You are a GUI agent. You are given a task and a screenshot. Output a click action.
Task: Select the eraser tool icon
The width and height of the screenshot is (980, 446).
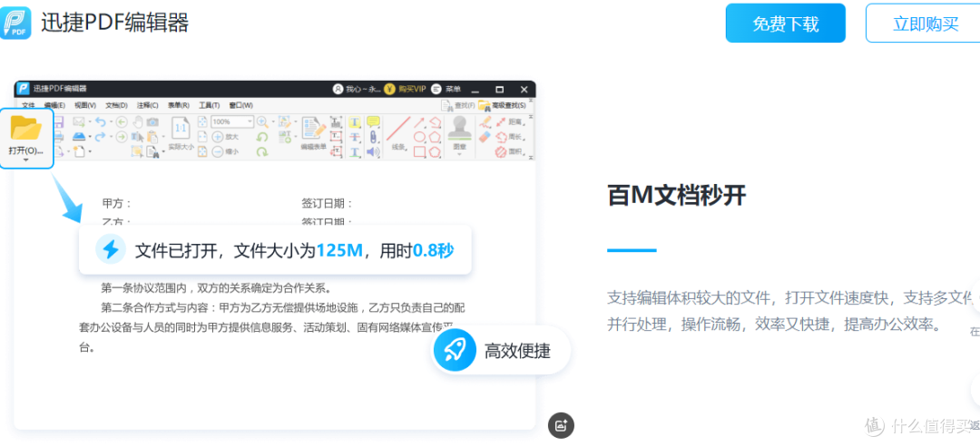[485, 137]
